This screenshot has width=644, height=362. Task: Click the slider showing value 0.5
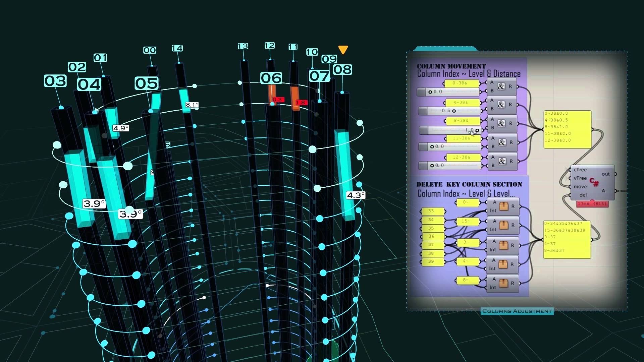tap(450, 111)
